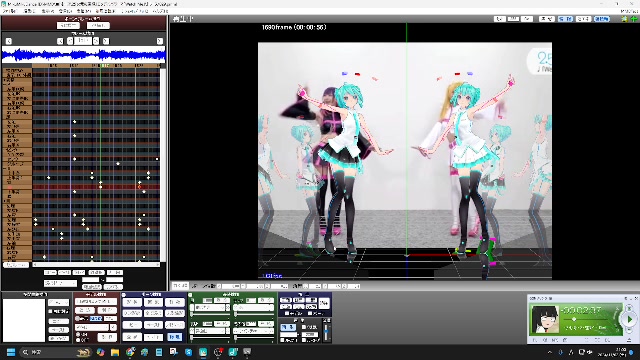This screenshot has width=640, height=360.
Task: Click the sun light icon above the viewport
Action: (625, 19)
